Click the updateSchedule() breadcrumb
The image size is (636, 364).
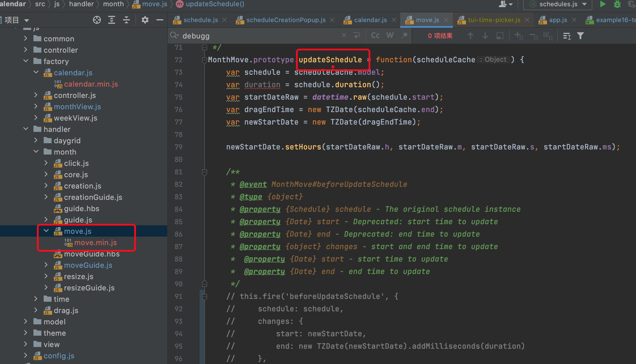pos(215,4)
